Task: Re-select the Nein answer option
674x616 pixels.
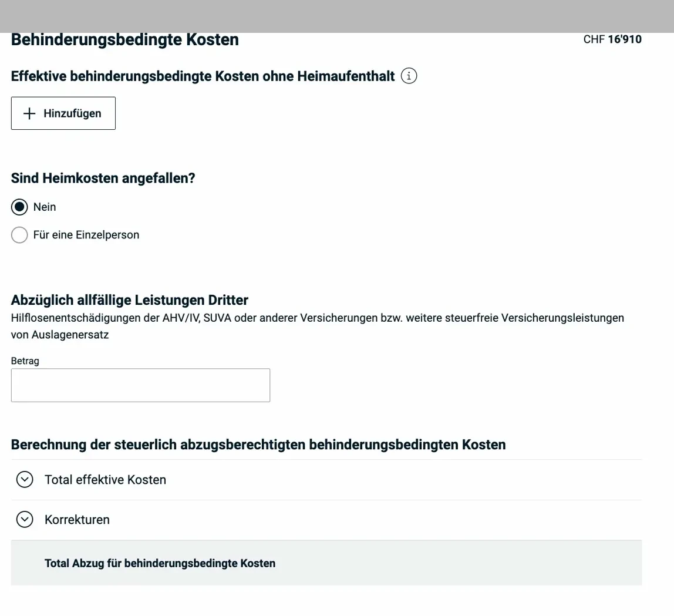Action: [44, 206]
